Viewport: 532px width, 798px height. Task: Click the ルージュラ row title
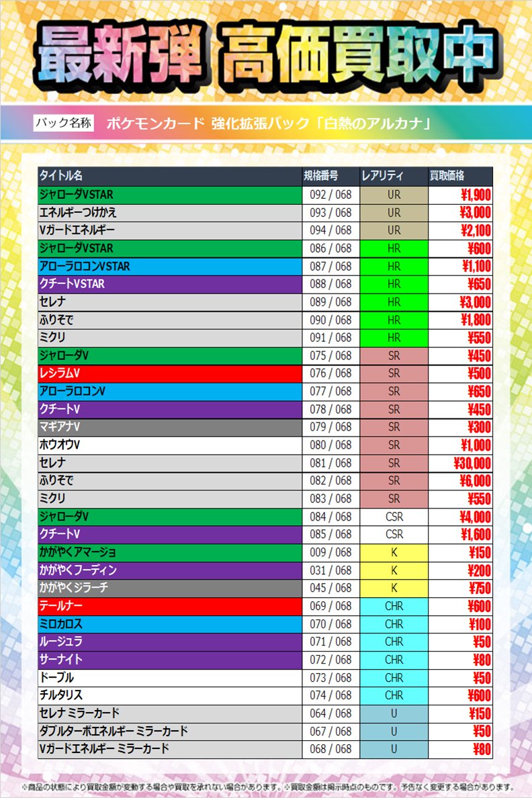click(x=60, y=641)
